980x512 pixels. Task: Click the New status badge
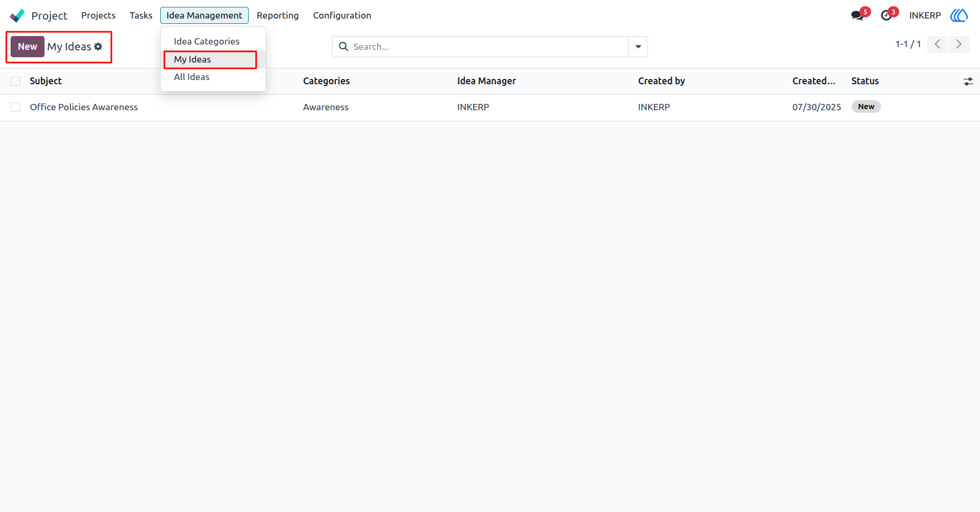[866, 107]
